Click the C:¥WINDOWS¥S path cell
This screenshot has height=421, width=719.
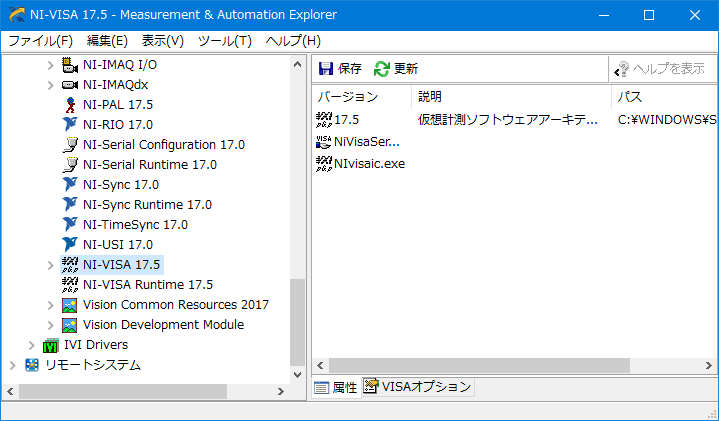[667, 120]
